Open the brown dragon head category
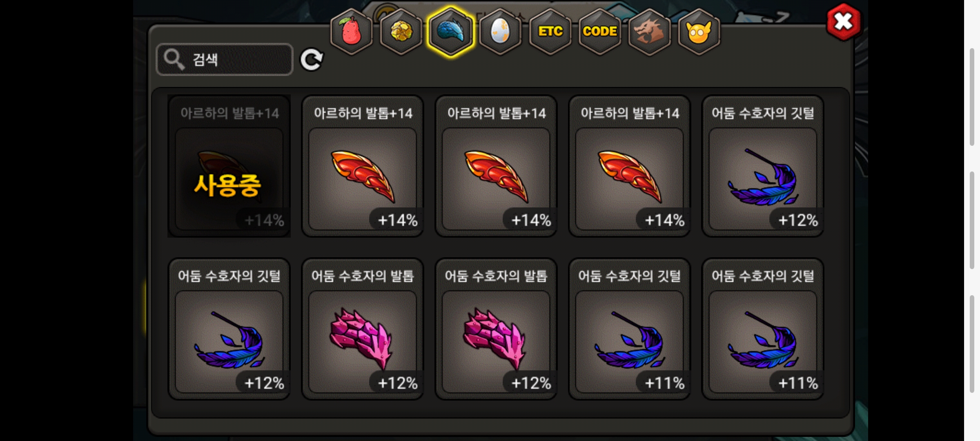The width and height of the screenshot is (980, 441). [649, 32]
